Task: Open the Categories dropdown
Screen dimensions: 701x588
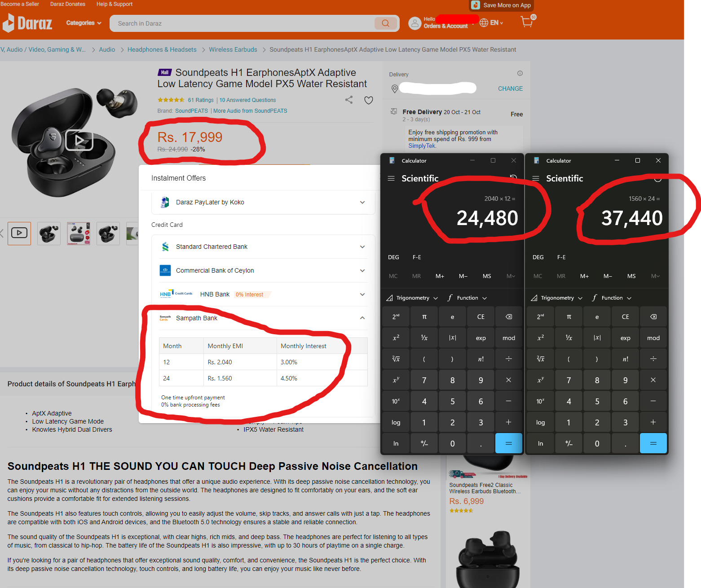Action: 84,23
